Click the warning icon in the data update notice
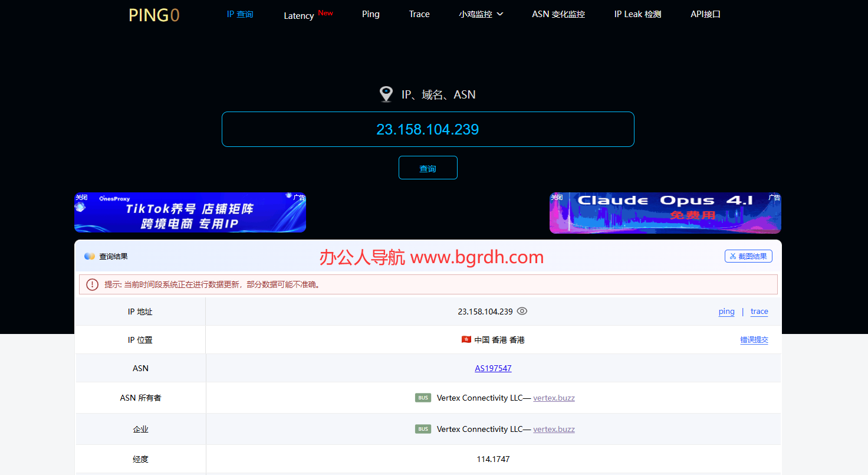 point(92,284)
